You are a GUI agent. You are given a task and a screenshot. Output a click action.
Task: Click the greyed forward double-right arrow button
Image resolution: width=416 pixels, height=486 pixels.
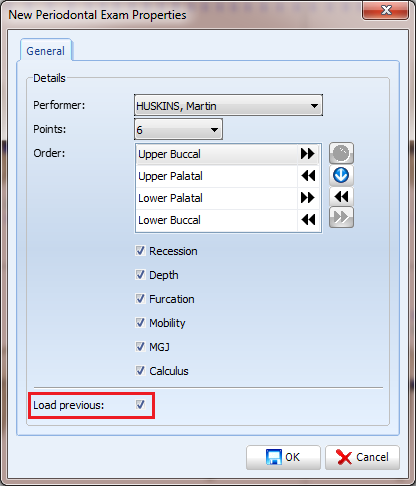coord(341,217)
